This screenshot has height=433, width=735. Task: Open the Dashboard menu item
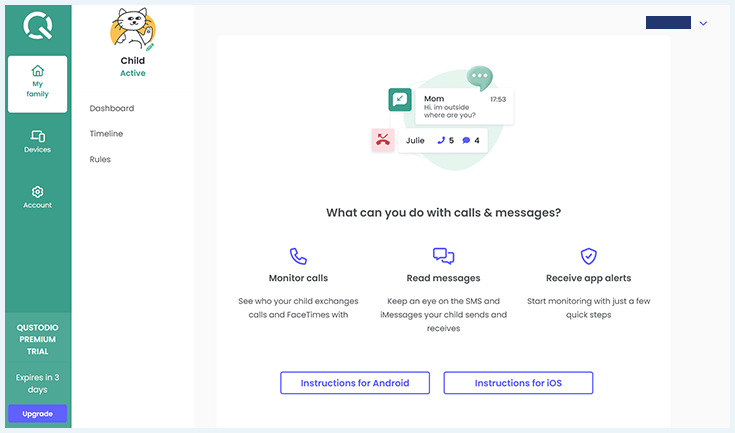[112, 108]
